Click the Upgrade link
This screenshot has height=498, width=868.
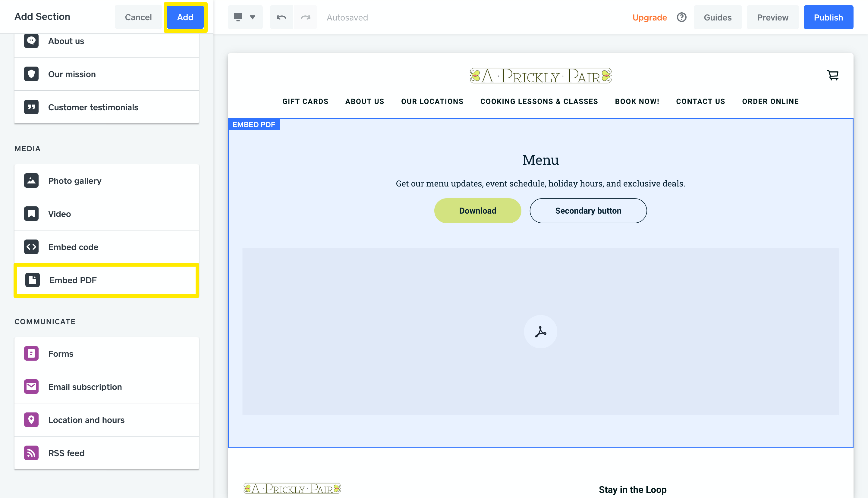[x=649, y=17]
